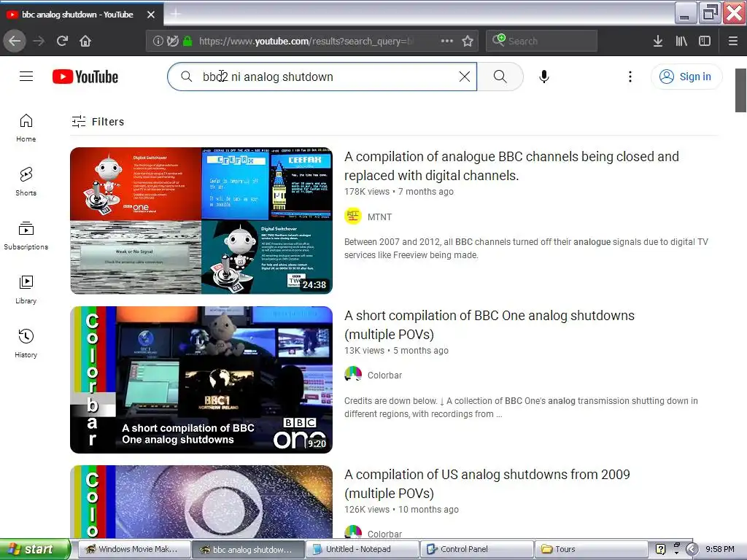Open YouTube settings three-dots menu
747x560 pixels.
(630, 76)
